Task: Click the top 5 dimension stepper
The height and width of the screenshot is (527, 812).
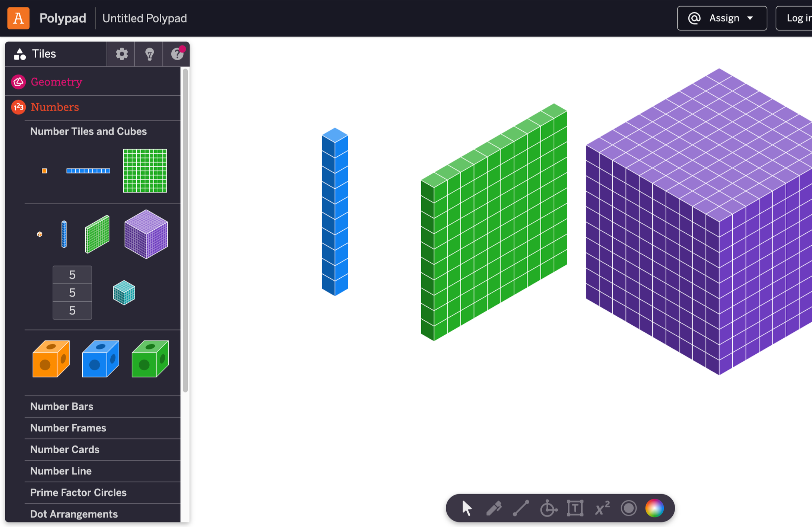Action: 72,275
